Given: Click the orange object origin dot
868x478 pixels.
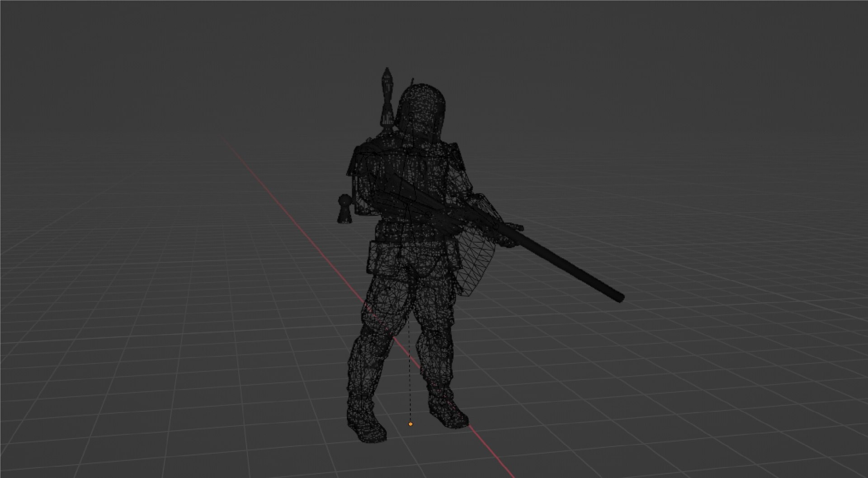Looking at the screenshot, I should point(410,424).
